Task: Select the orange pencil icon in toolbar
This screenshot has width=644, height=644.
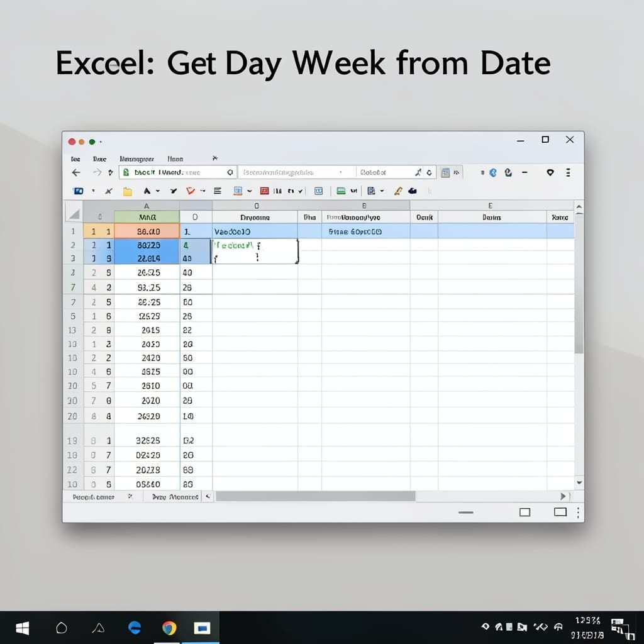Action: pos(397,191)
